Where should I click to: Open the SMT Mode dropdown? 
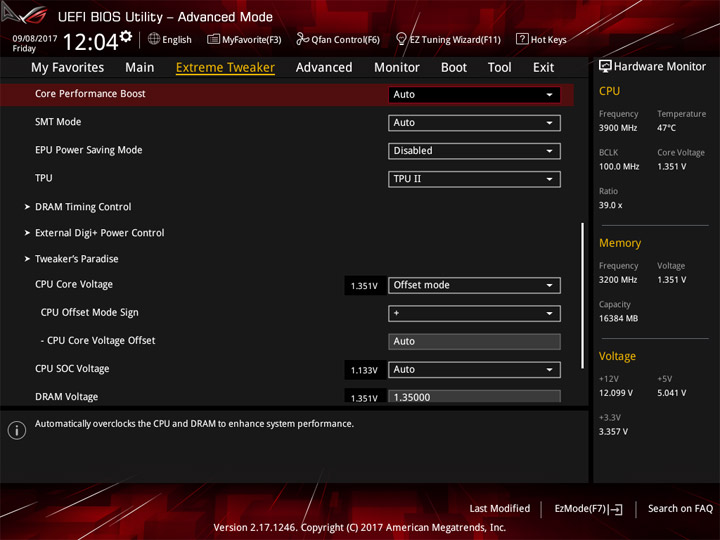[474, 123]
